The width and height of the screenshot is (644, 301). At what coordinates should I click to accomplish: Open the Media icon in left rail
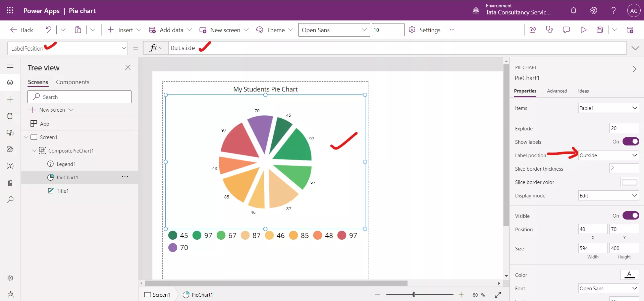(x=10, y=133)
